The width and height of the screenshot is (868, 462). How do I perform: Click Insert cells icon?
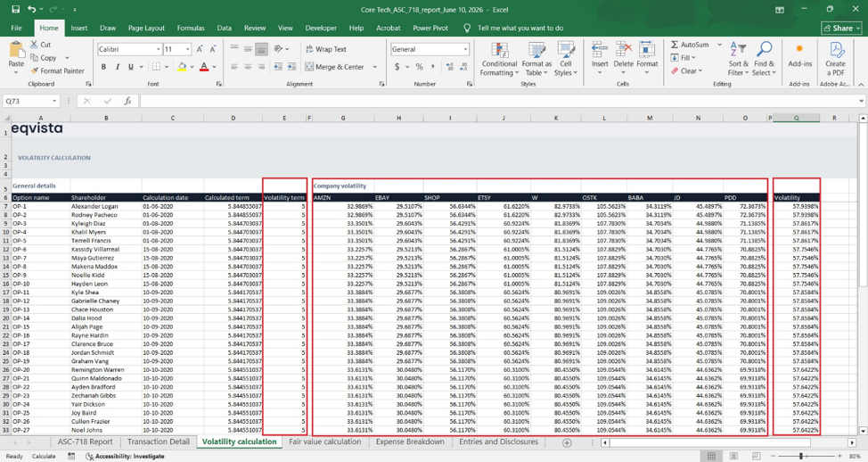[x=600, y=50]
